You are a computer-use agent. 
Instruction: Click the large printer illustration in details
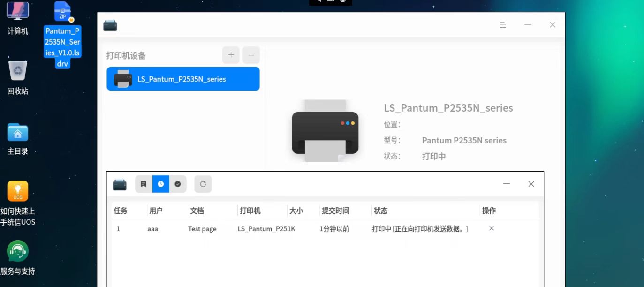click(325, 131)
